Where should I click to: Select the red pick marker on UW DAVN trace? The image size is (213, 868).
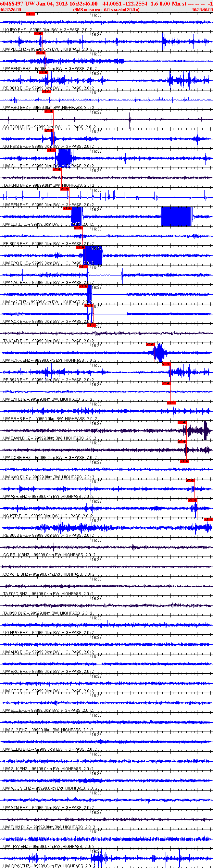point(182,422)
